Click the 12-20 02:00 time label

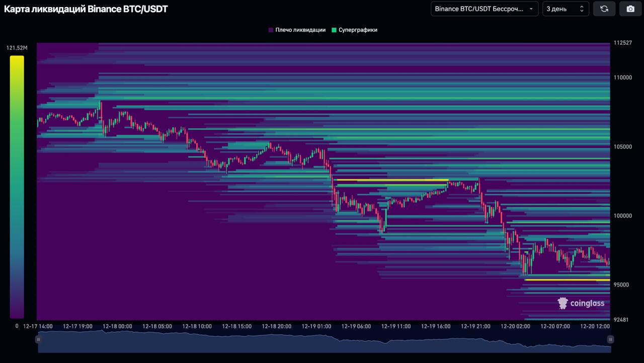tap(515, 326)
